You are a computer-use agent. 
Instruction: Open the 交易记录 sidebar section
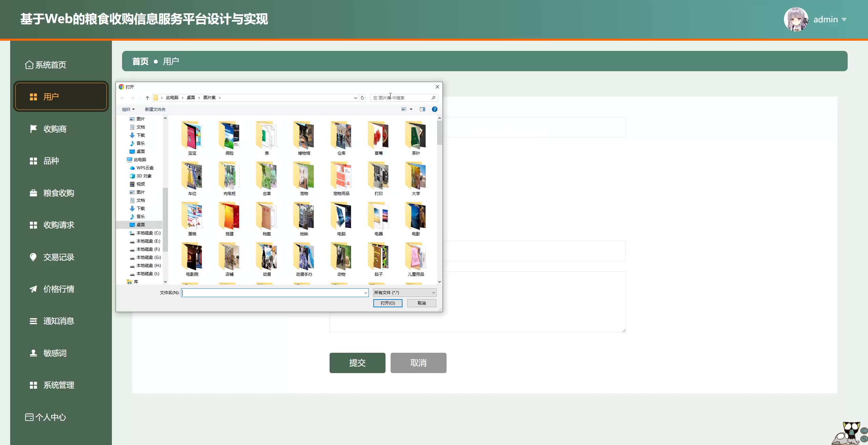pyautogui.click(x=58, y=257)
